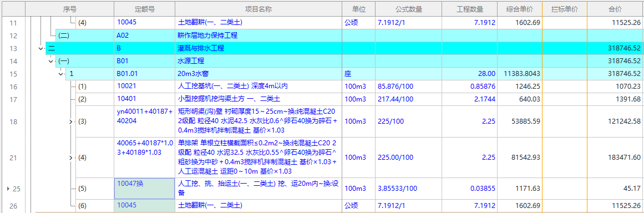This screenshot has width=644, height=213.
Task: Click total 183471.60 cell in row 21
Action: (x=615, y=158)
